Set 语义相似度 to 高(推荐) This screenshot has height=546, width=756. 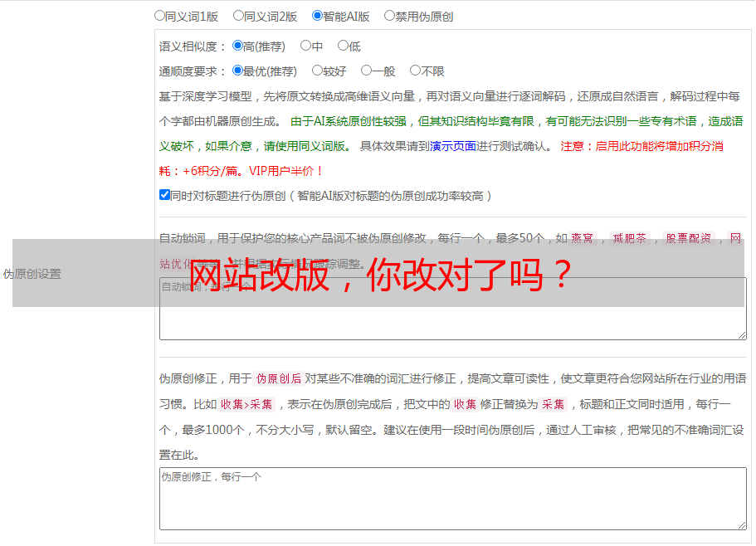click(237, 46)
